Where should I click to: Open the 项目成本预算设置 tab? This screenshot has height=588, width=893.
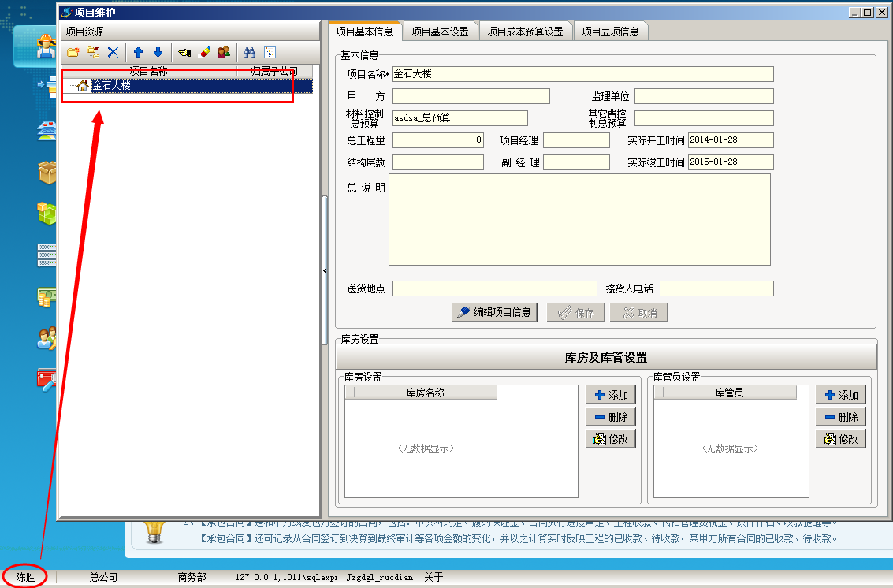click(525, 32)
